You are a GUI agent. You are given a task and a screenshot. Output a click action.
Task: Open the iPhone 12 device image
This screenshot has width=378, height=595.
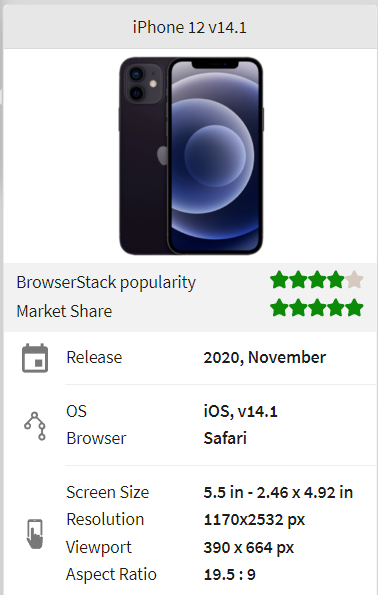(x=191, y=156)
